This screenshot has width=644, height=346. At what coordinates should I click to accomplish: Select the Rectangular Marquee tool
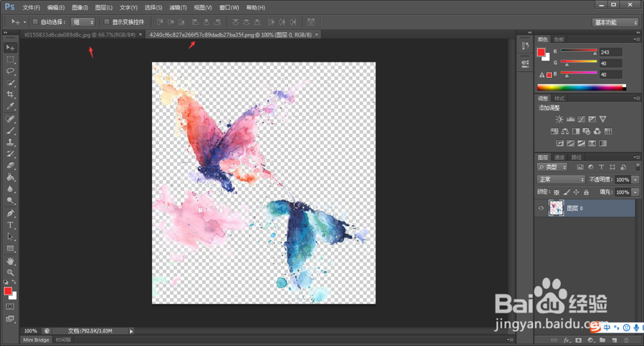[10, 59]
